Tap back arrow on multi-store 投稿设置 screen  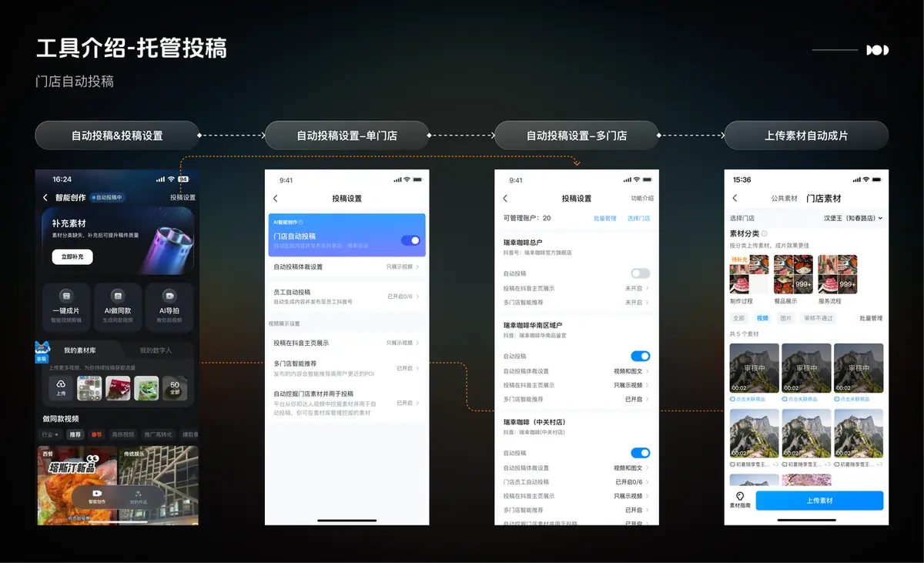pyautogui.click(x=505, y=199)
